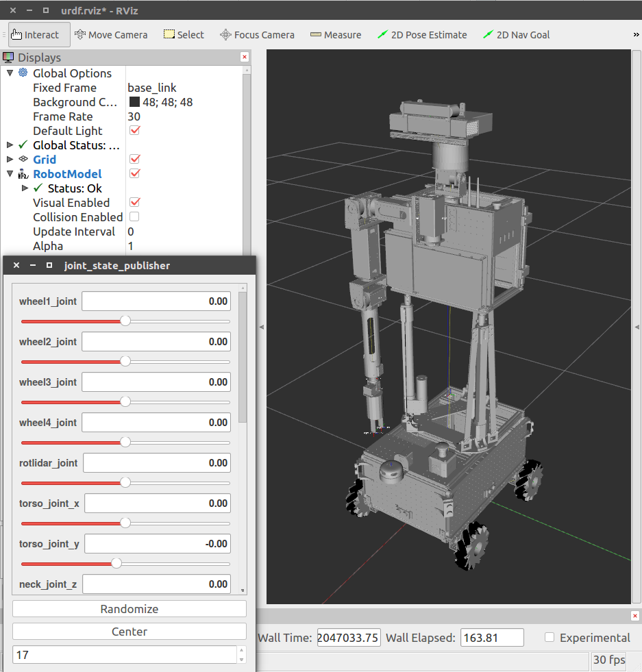Image resolution: width=642 pixels, height=672 pixels.
Task: Disable the Grid display checkbox
Action: point(134,159)
